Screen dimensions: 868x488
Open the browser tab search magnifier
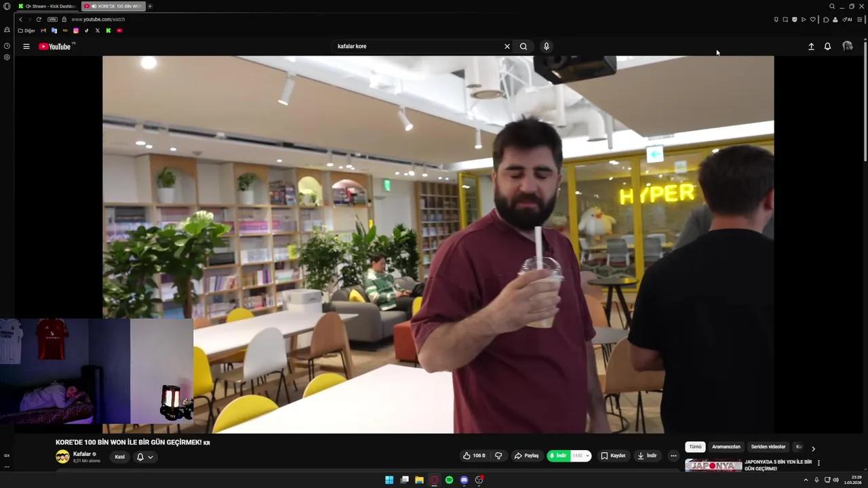tap(832, 6)
